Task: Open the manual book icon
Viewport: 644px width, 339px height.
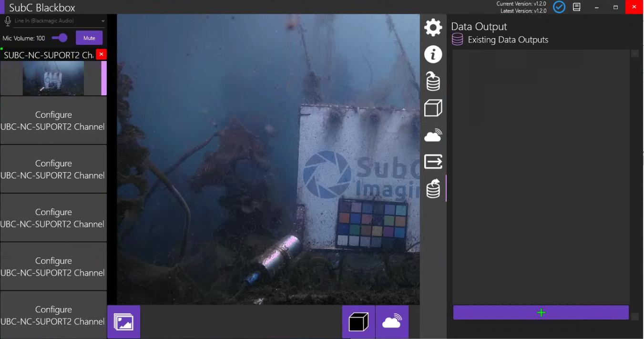Action: click(x=577, y=7)
